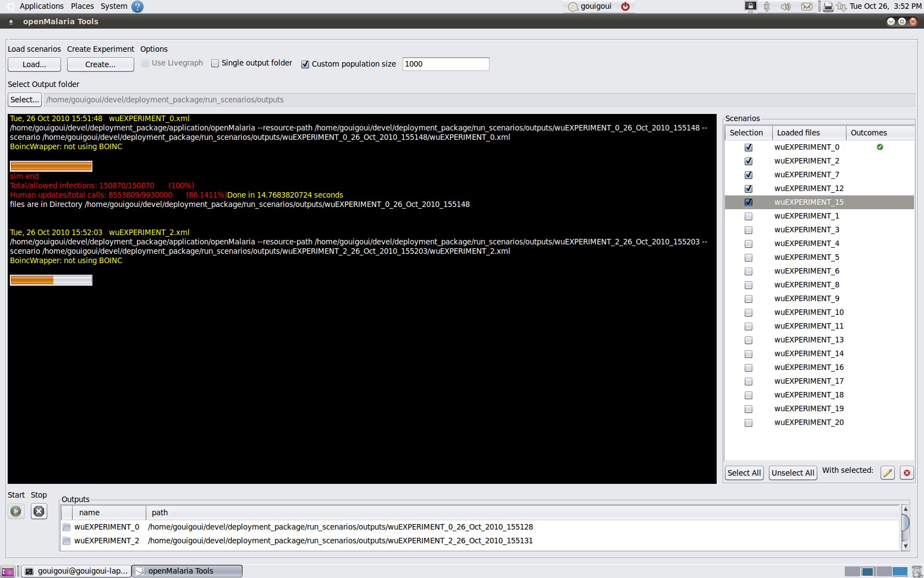Viewport: 924px width, 578px height.
Task: Check the wuEXPERIMENT_1 selection checkbox
Action: click(749, 216)
